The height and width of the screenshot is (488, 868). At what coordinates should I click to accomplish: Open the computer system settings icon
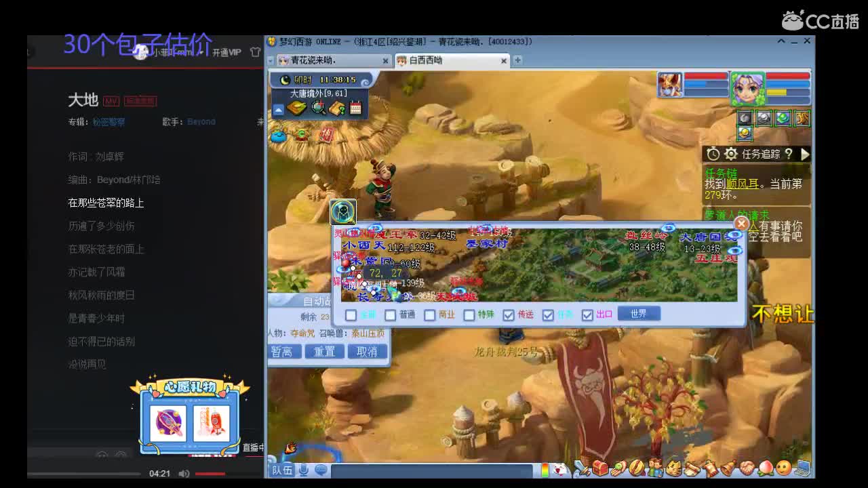pyautogui.click(x=802, y=468)
